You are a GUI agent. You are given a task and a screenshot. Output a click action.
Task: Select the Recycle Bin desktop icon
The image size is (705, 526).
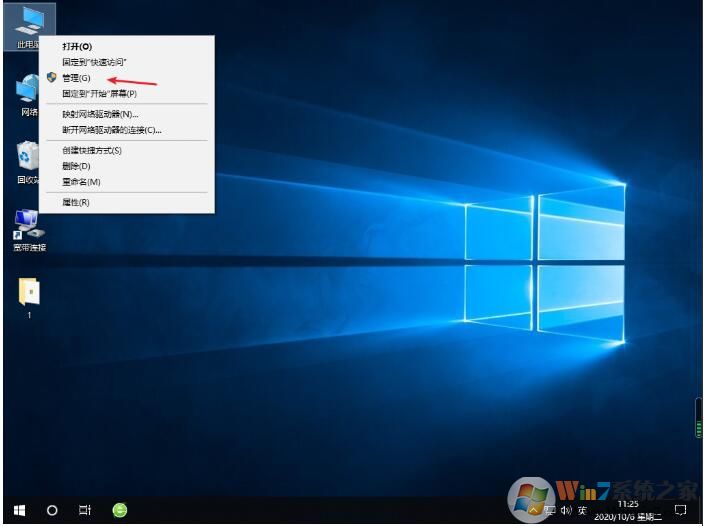pyautogui.click(x=27, y=162)
